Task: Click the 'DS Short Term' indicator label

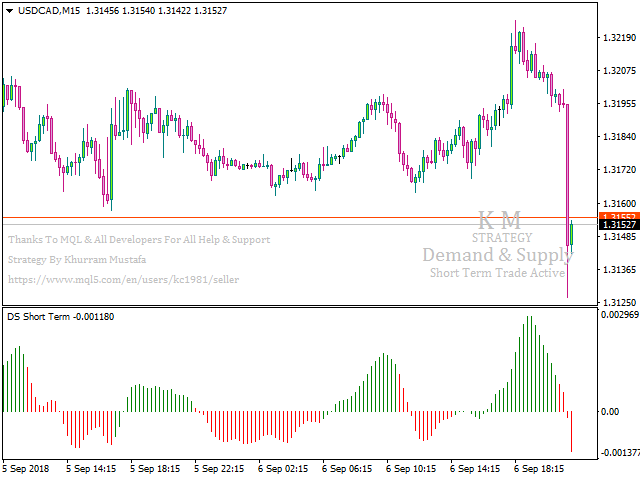Action: click(40, 317)
